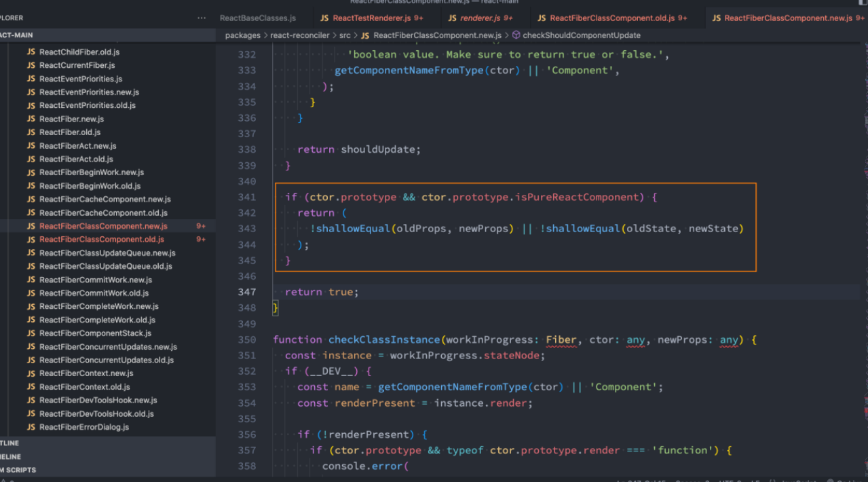Select ReactFiberConcurrentUpdates.old.js in the Explorer
This screenshot has height=482, width=868.
click(108, 360)
